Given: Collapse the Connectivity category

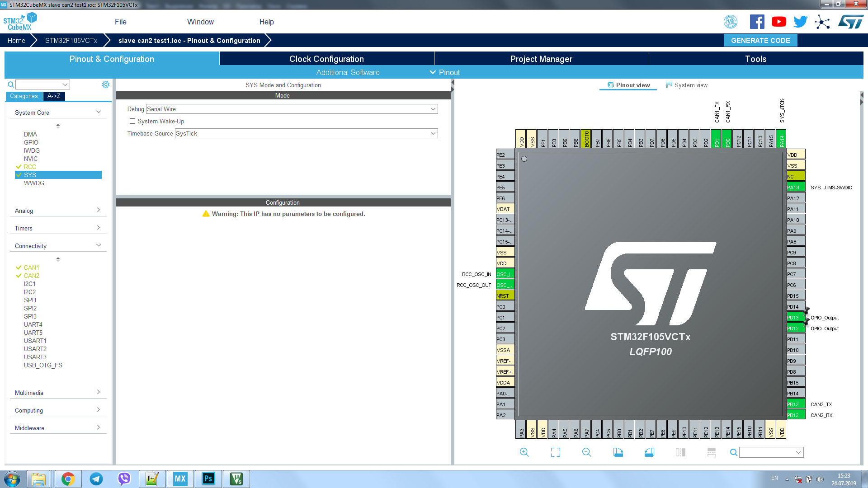Looking at the screenshot, I should 58,246.
